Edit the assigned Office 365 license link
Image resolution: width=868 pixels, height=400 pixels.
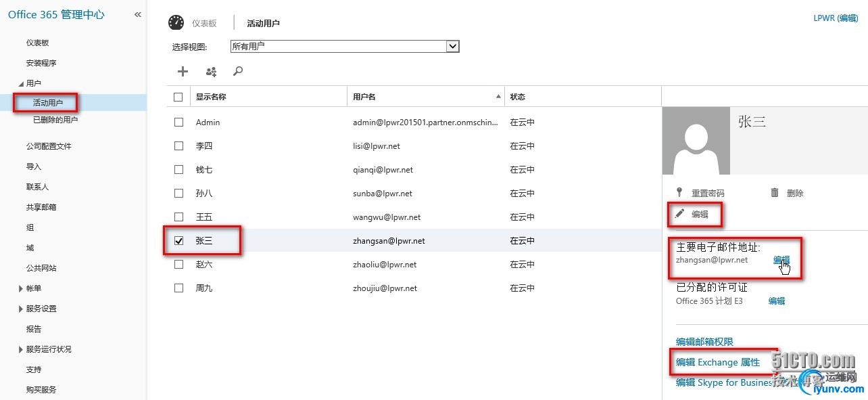click(777, 301)
